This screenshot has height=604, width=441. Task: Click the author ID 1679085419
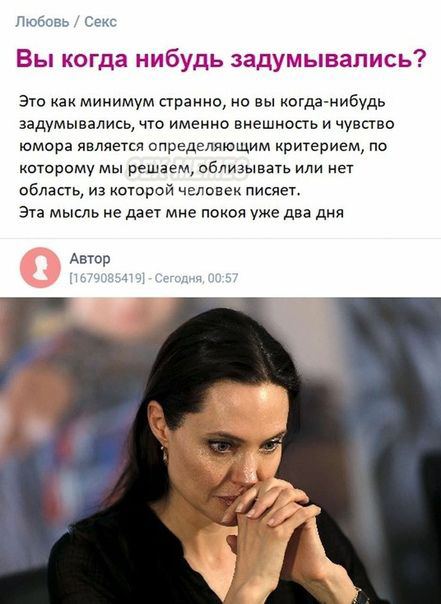107,278
